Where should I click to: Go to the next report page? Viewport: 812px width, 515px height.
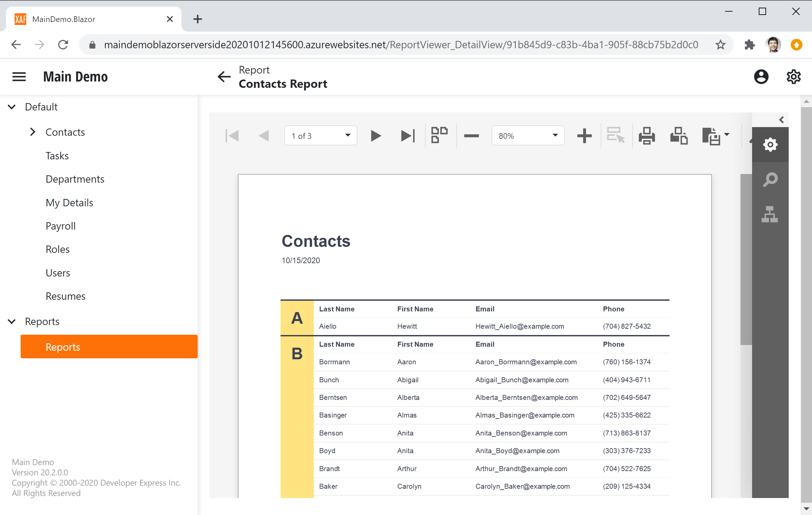pos(375,135)
